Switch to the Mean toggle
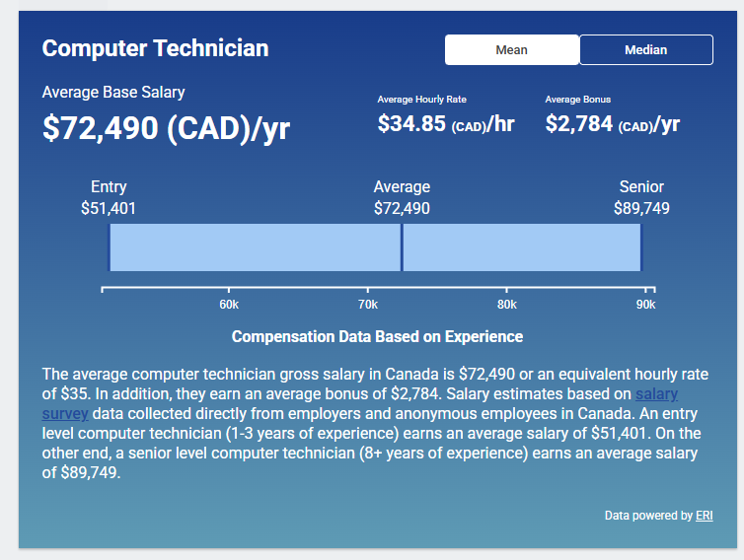Image resolution: width=744 pixels, height=560 pixels. (511, 49)
